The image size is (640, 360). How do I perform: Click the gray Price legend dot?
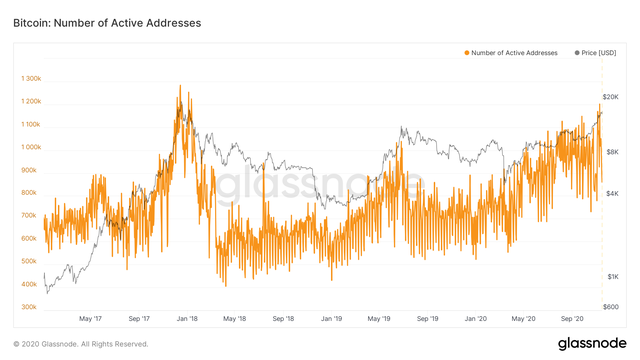pos(577,53)
